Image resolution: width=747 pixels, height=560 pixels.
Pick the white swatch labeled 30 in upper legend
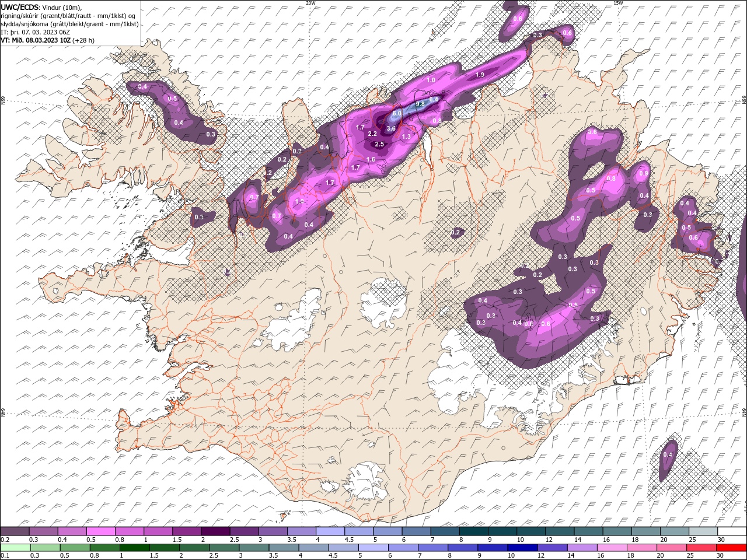pyautogui.click(x=732, y=531)
